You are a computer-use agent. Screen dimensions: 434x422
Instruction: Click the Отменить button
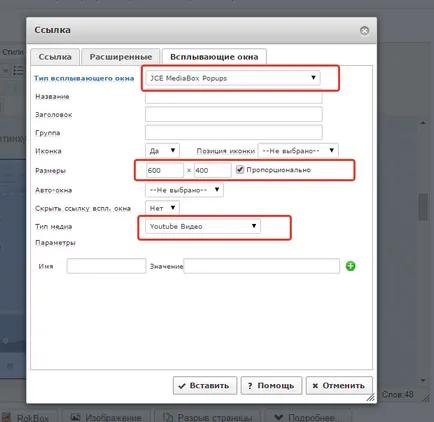(x=339, y=386)
